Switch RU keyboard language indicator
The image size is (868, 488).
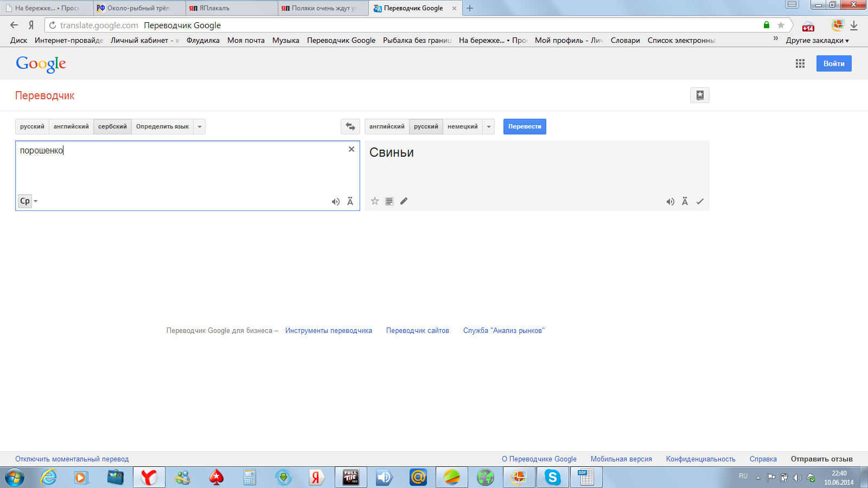(x=743, y=476)
